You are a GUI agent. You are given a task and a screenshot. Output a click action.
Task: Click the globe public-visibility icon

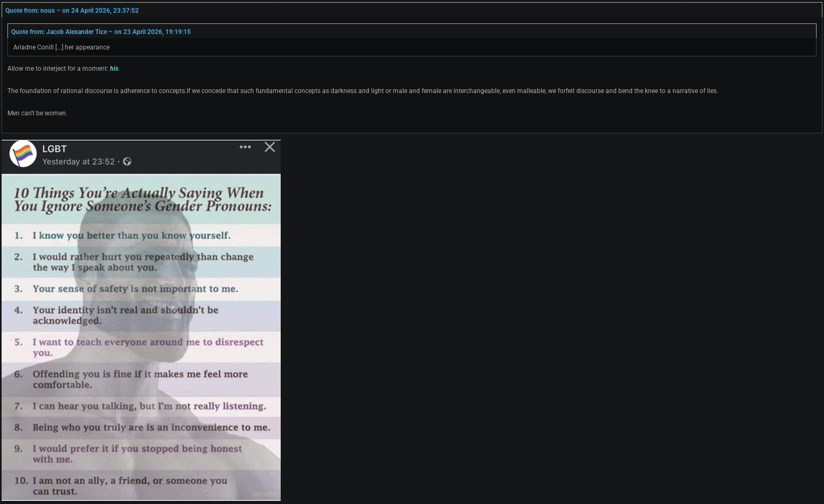click(127, 162)
